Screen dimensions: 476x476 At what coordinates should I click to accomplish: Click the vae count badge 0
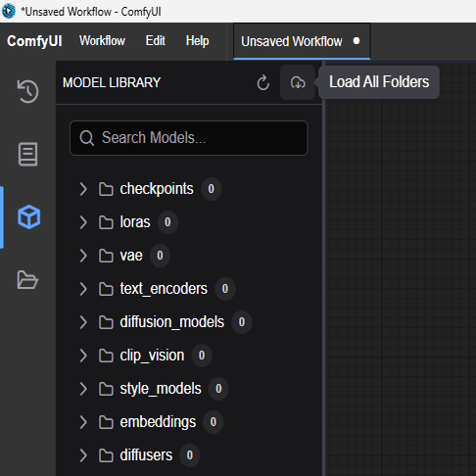tap(160, 256)
